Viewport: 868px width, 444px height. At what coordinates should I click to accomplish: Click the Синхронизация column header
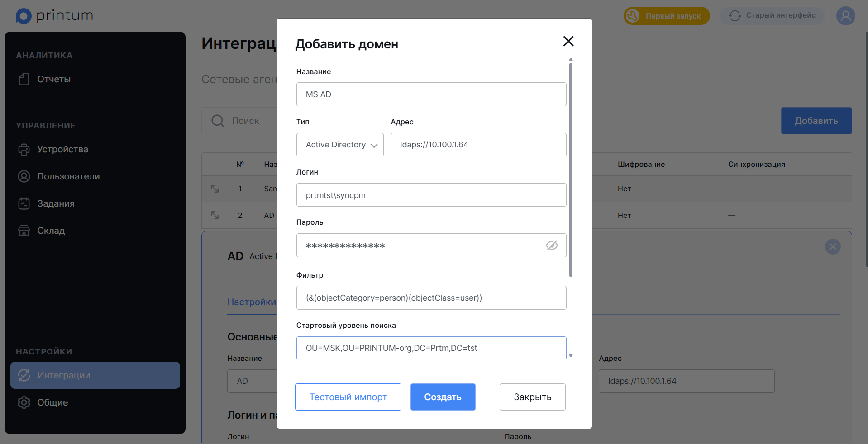pyautogui.click(x=757, y=164)
